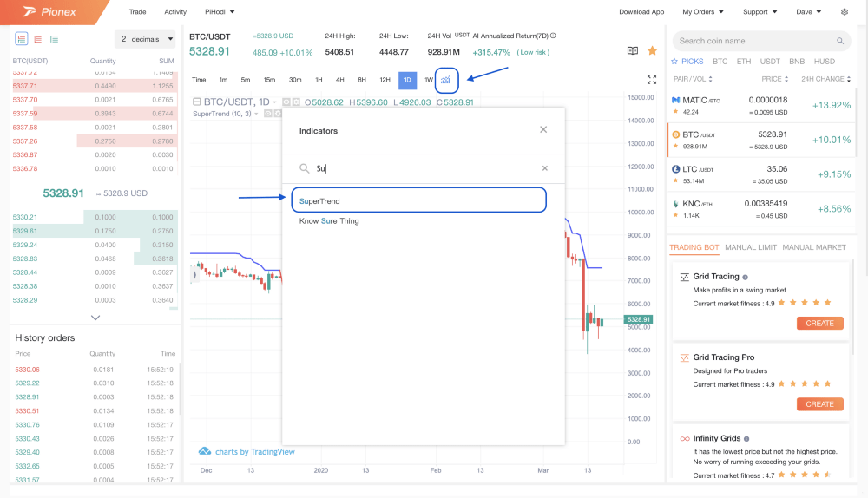This screenshot has height=498, width=868.
Task: Switch to the ETH market tab
Action: tap(744, 62)
